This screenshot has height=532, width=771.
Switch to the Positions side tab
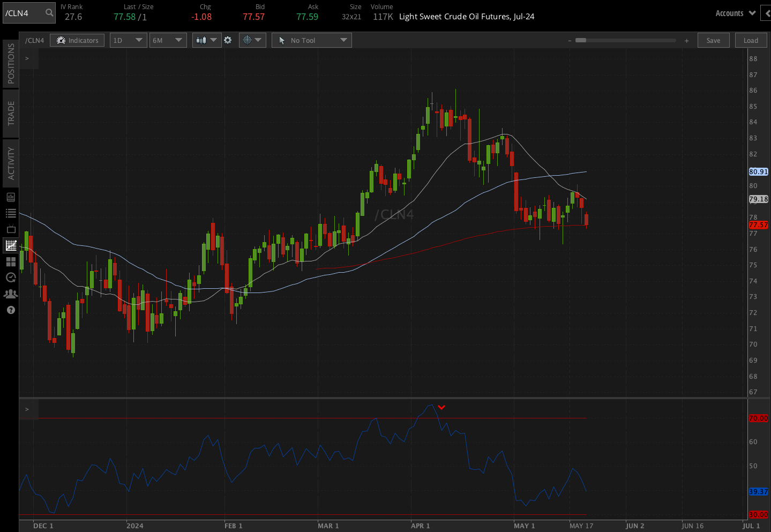tap(11, 64)
